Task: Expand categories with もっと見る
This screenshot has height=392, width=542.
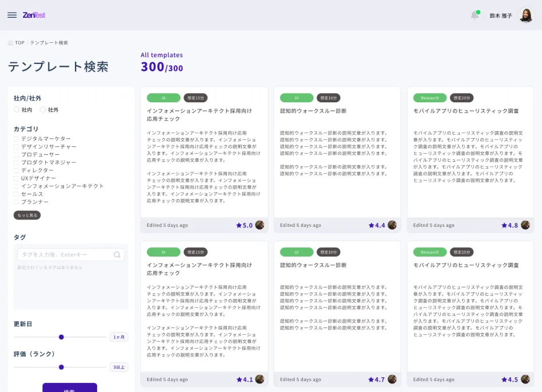Action: (27, 215)
